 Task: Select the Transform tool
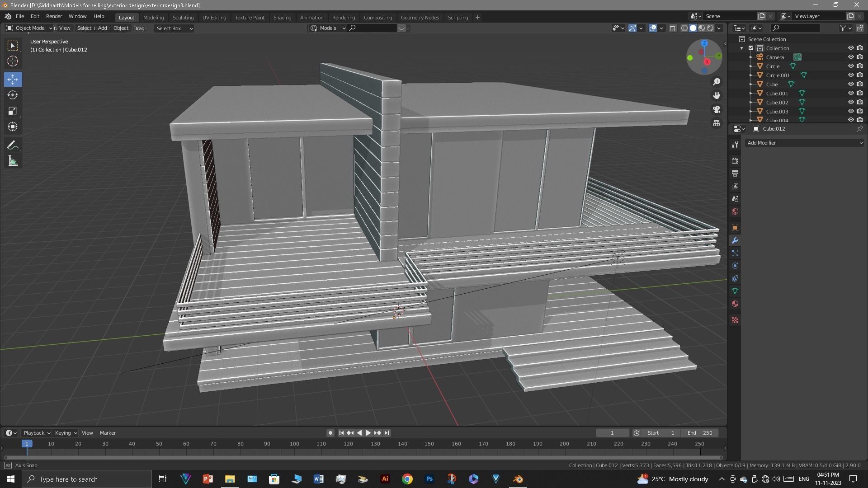(x=13, y=127)
